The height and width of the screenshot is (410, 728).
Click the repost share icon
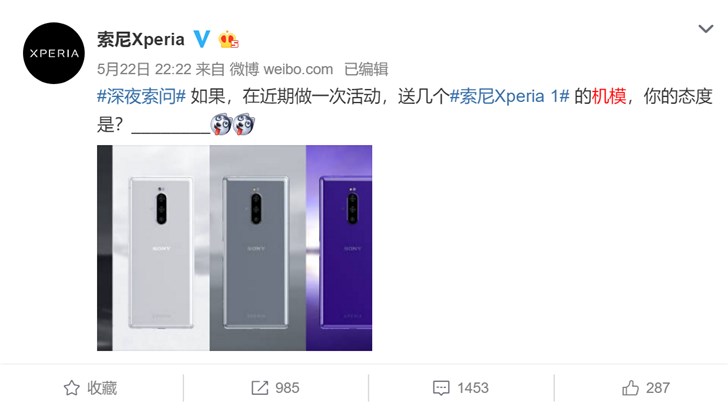[x=260, y=388]
